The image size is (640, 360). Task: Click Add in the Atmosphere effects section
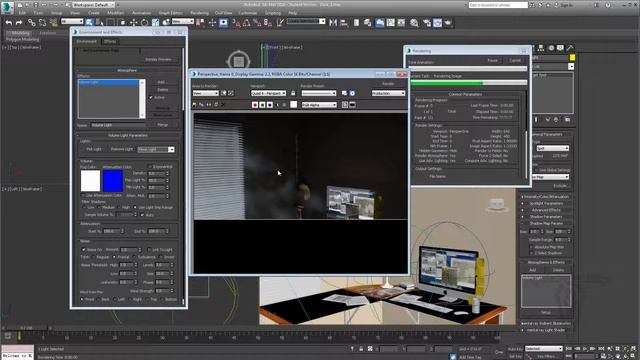(x=161, y=82)
